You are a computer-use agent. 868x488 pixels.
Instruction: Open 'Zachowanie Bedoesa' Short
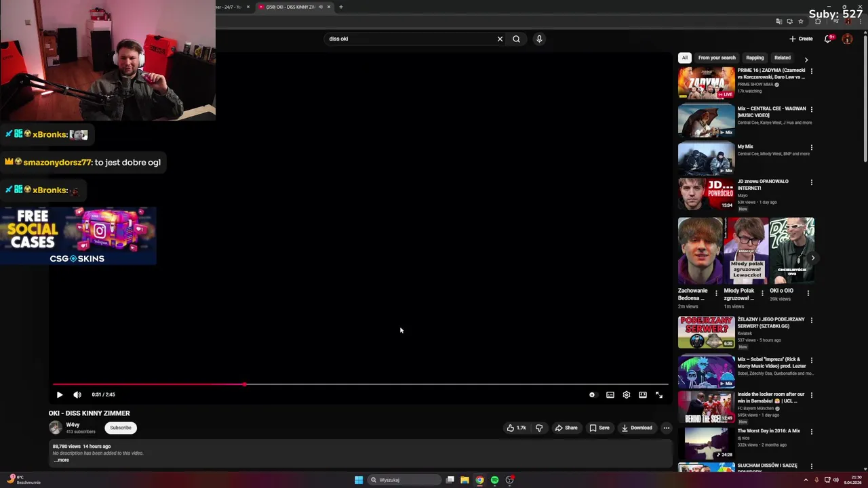(x=700, y=251)
